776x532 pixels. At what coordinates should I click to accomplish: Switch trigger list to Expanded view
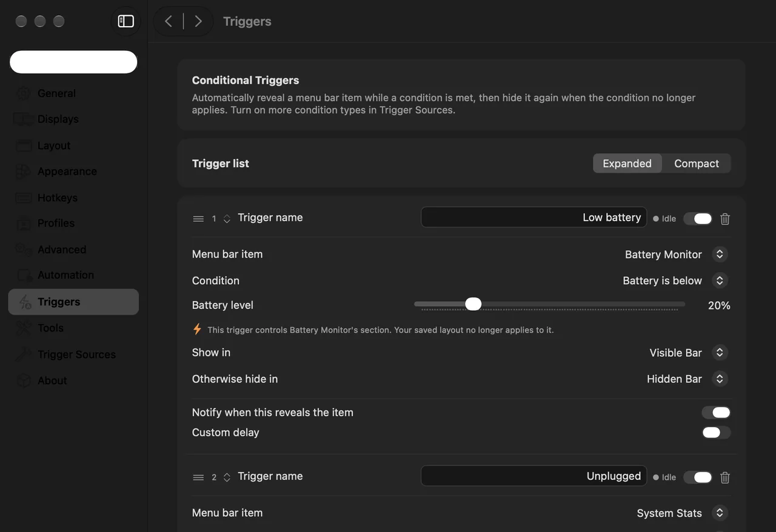tap(627, 164)
